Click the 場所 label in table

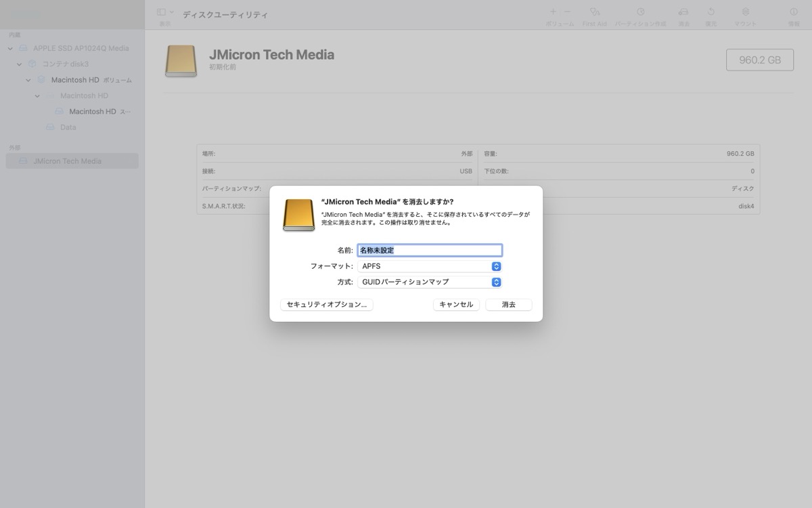point(208,154)
